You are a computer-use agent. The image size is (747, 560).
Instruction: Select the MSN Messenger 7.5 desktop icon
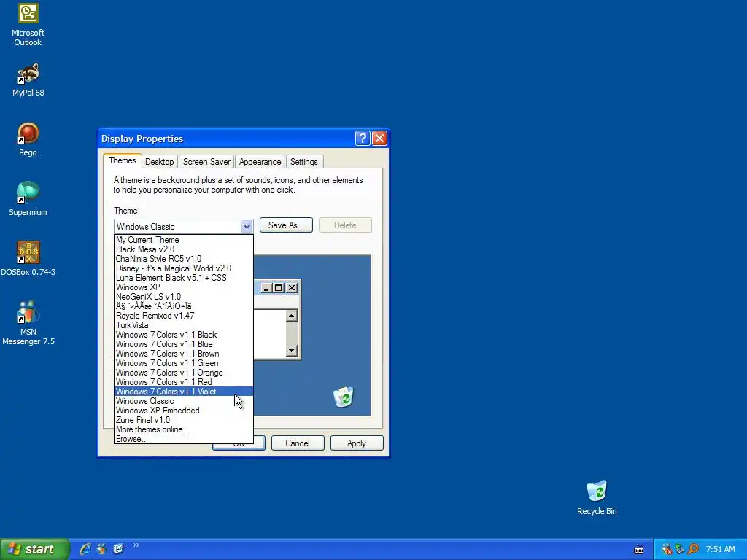(x=28, y=323)
